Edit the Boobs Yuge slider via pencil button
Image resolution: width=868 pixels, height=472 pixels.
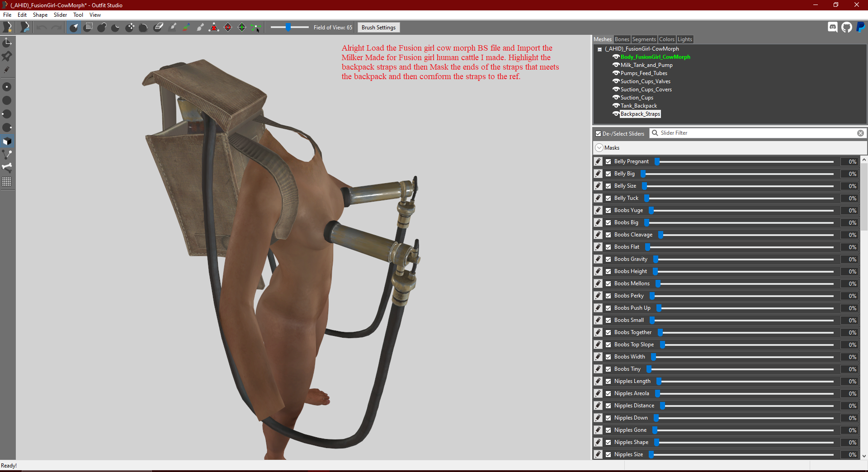click(x=598, y=210)
